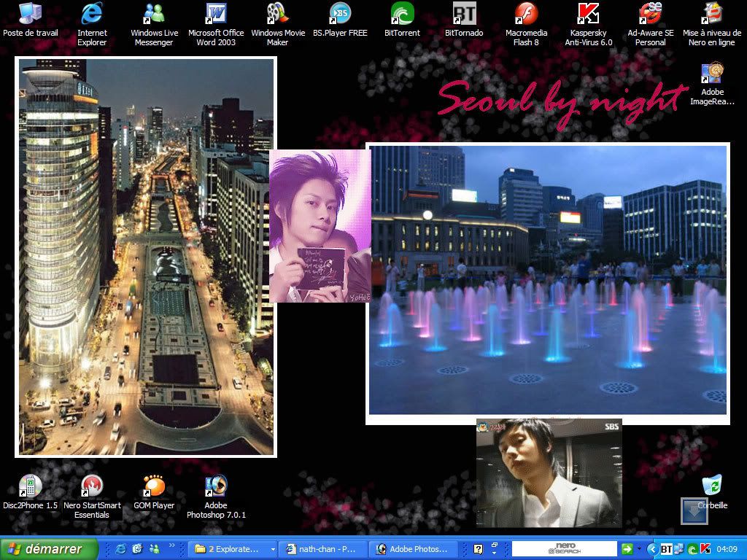Click the Kaspersky tray icon
Screen dimensions: 747x560
(x=705, y=549)
